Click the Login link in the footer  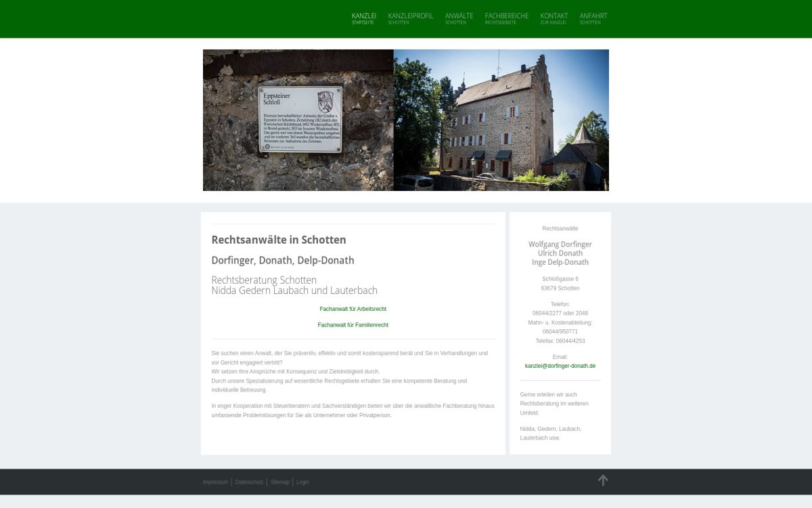[x=302, y=482]
